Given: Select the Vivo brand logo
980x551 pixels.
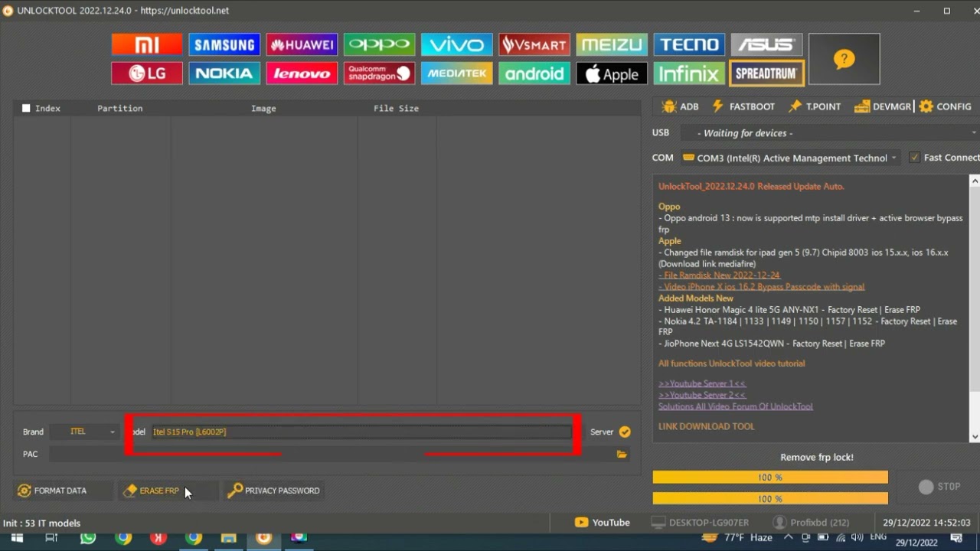Looking at the screenshot, I should (456, 44).
